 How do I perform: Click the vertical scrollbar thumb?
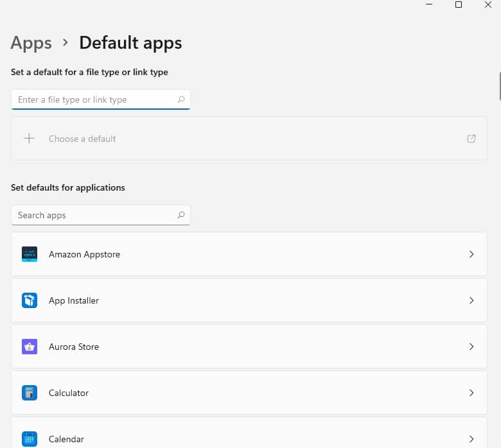(500, 87)
